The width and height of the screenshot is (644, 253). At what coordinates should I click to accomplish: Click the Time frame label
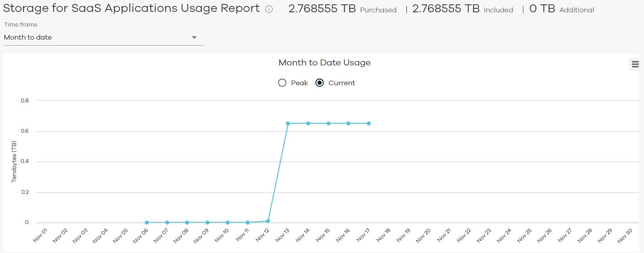coord(20,24)
